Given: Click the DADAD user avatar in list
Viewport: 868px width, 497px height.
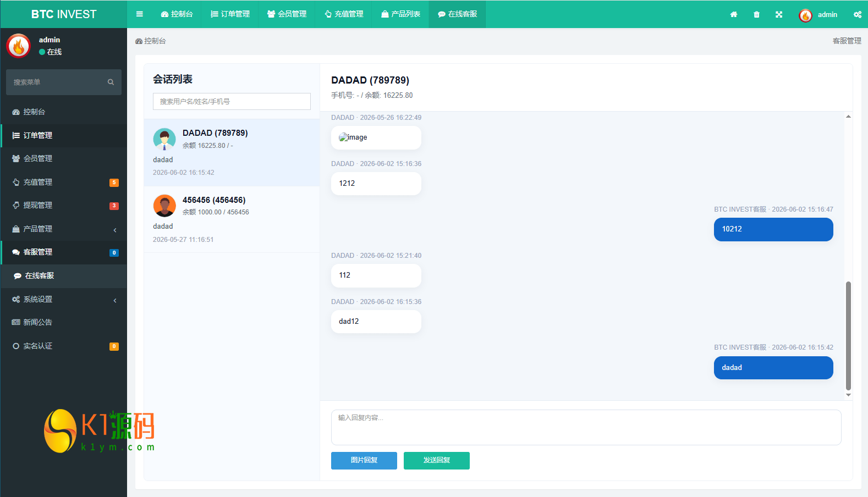Looking at the screenshot, I should point(164,139).
